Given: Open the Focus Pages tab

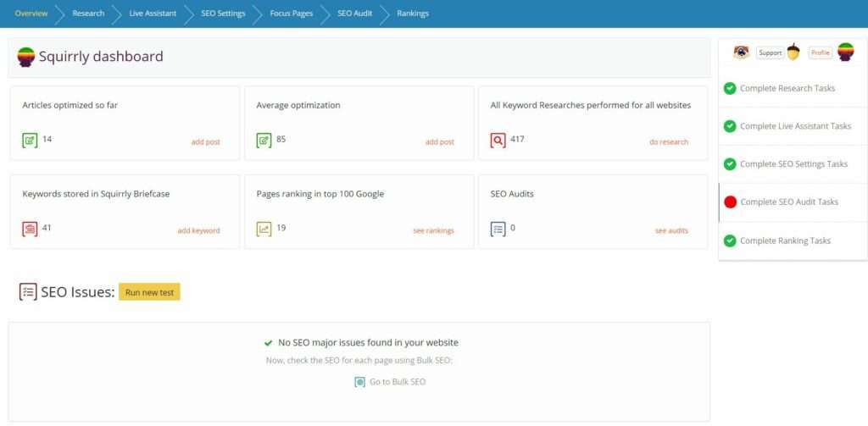Looking at the screenshot, I should 292,14.
